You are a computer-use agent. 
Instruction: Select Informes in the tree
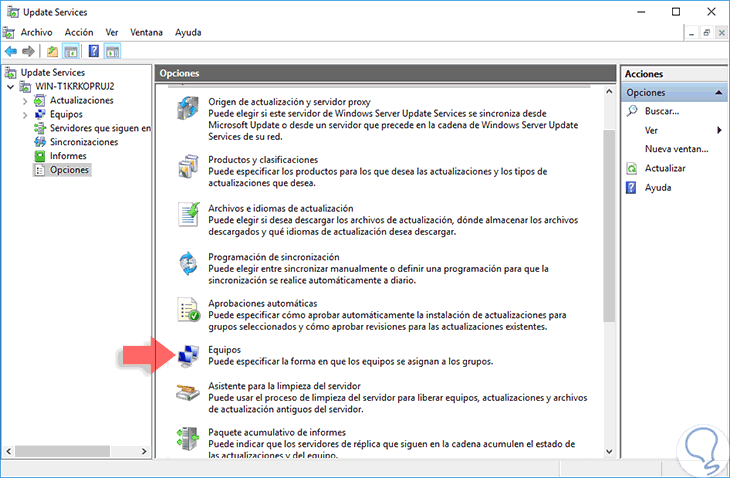[68, 156]
